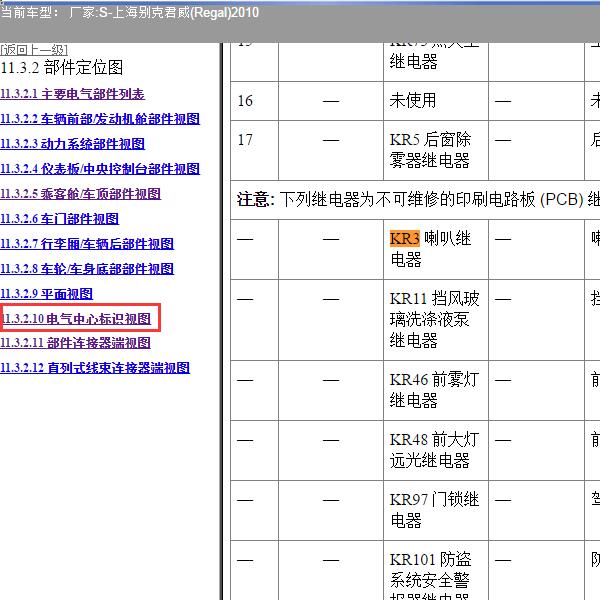Select the KR11 挡风玻璃洗涤液泵继电器 cell
The image size is (600, 600).
tap(436, 320)
